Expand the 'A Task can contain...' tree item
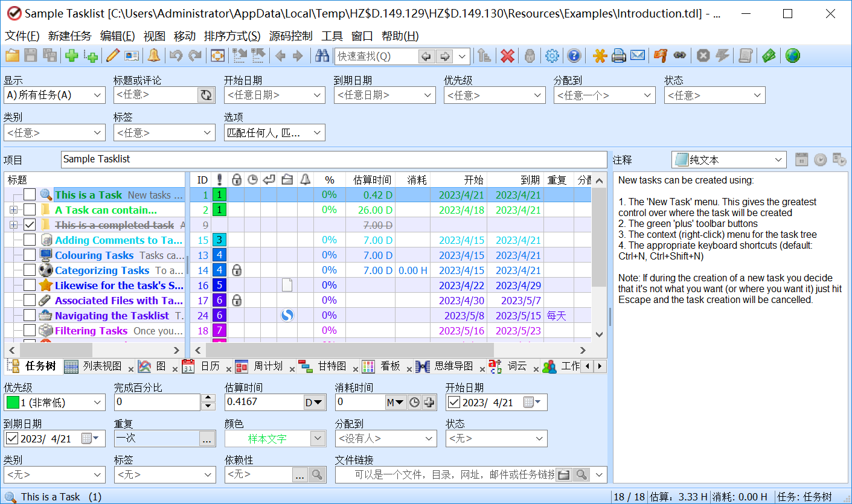Viewport: 852px width, 504px height. point(13,209)
